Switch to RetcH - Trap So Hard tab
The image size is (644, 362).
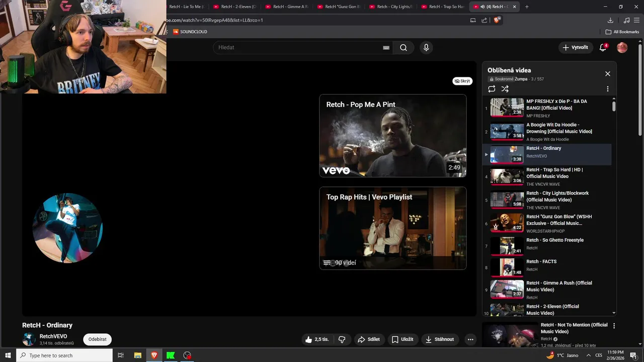pyautogui.click(x=442, y=7)
